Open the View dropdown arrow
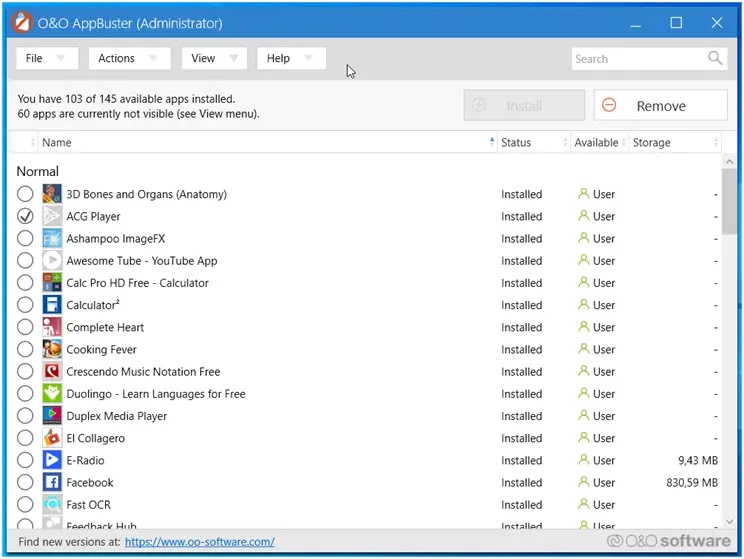 233,58
